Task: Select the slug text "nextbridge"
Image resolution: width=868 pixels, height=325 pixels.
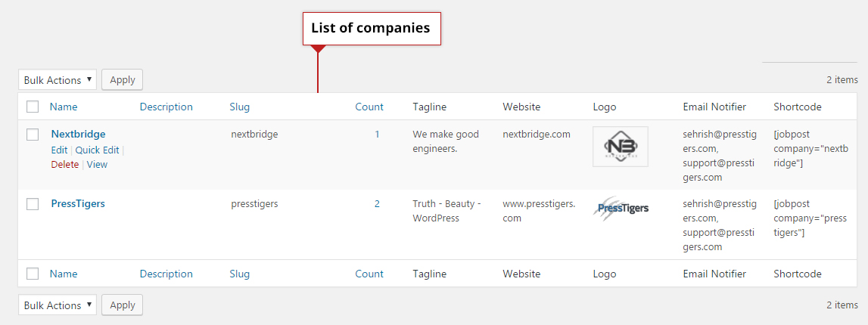Action: [254, 134]
